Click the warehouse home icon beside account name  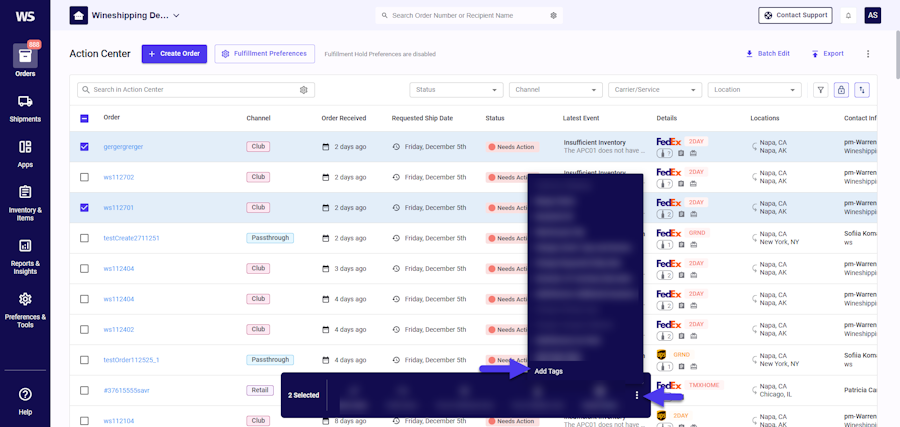[x=79, y=15]
